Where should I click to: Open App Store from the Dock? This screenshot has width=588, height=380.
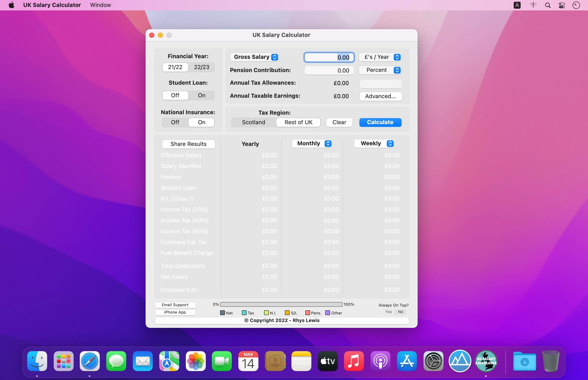(407, 361)
